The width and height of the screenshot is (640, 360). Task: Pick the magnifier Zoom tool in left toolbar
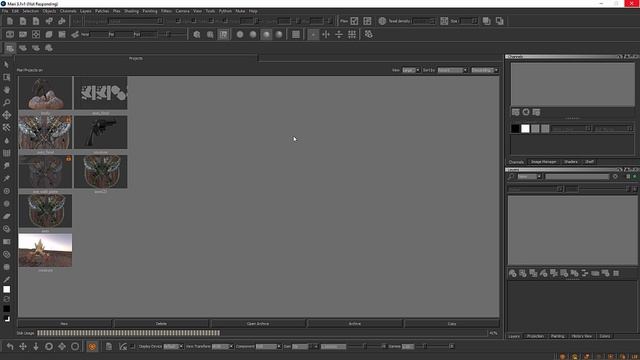point(7,102)
